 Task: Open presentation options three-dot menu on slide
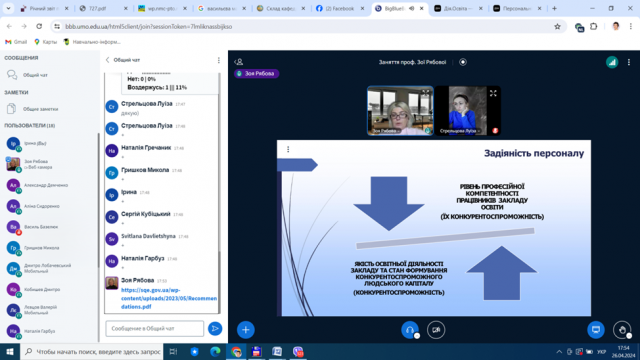(288, 149)
